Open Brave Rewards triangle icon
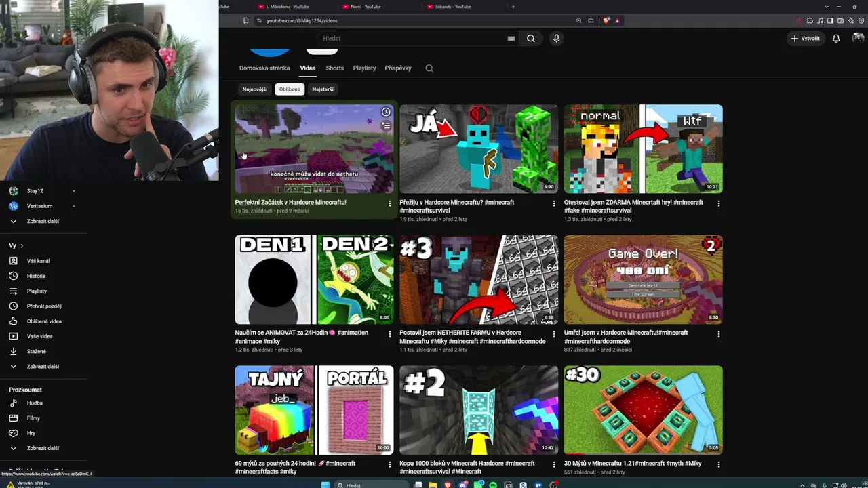This screenshot has height=488, width=868. [x=617, y=20]
